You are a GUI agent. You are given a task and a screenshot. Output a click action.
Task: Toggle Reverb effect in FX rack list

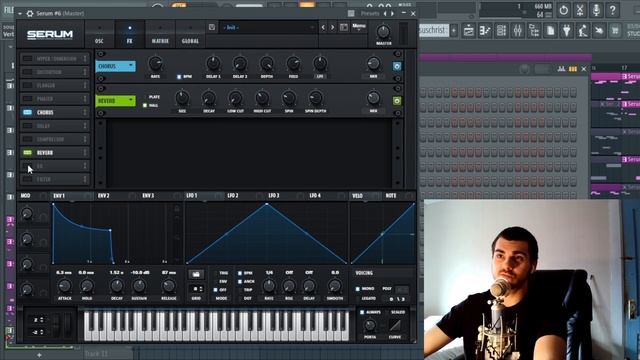pyautogui.click(x=27, y=153)
